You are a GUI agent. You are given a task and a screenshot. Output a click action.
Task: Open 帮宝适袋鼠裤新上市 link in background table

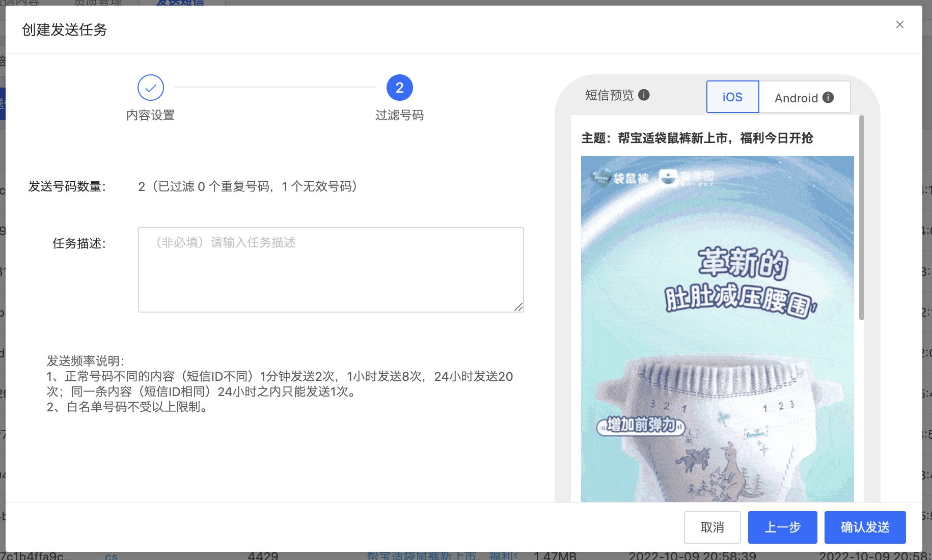click(442, 556)
